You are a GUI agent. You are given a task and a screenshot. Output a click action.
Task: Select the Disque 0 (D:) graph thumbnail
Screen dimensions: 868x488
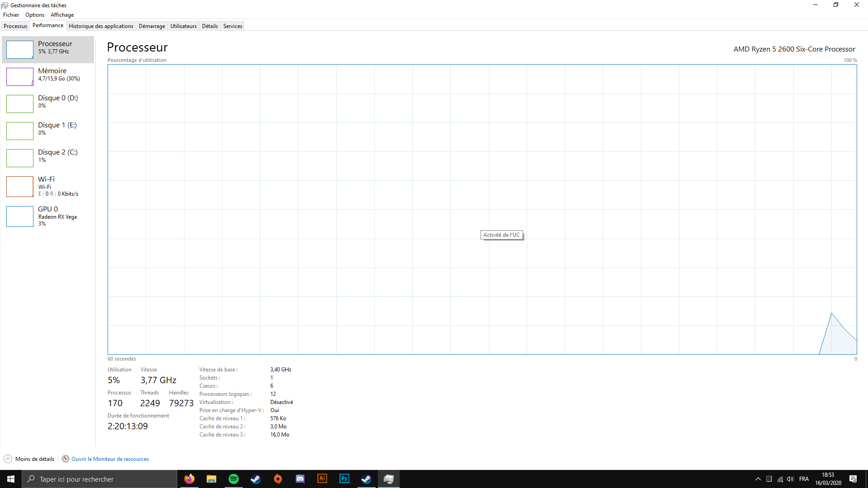click(20, 104)
